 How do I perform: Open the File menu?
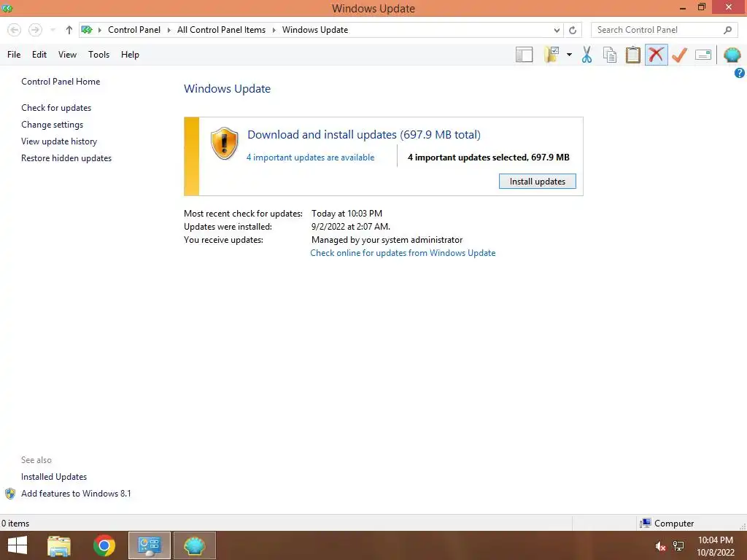click(14, 55)
